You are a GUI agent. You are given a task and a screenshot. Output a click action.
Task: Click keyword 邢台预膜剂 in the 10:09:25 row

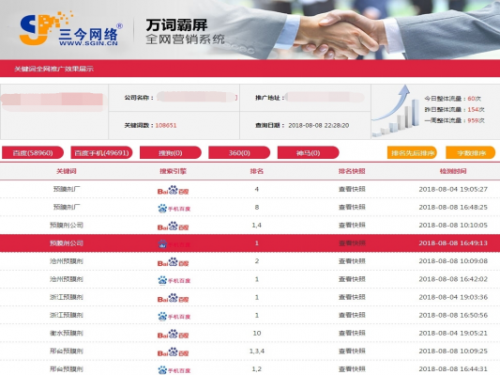(x=66, y=351)
